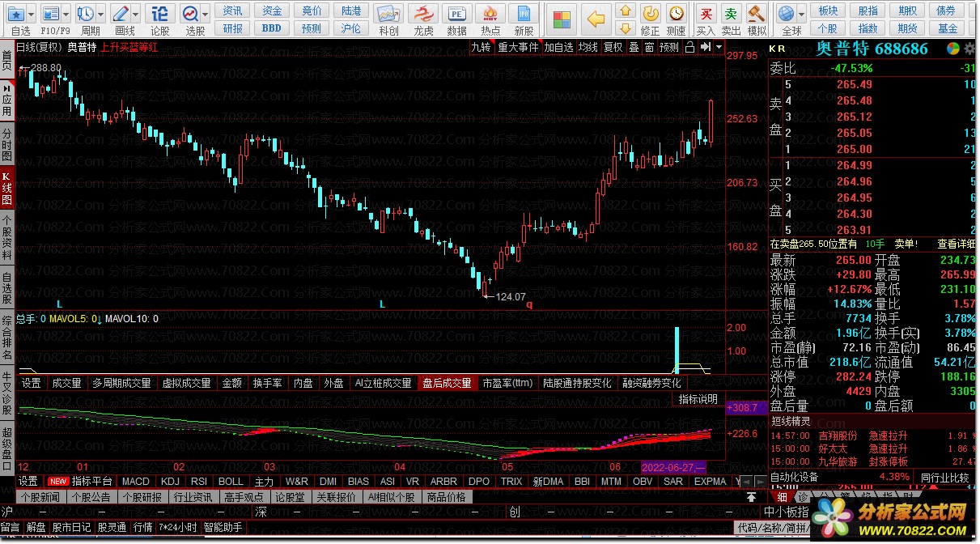Screen dimensions: 980x544
Task: Open the 模拟 gavel simulation icon
Action: (x=756, y=14)
